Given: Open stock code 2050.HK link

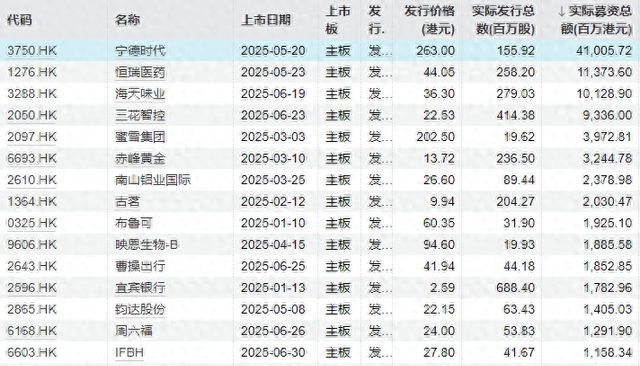Looking at the screenshot, I should [32, 115].
